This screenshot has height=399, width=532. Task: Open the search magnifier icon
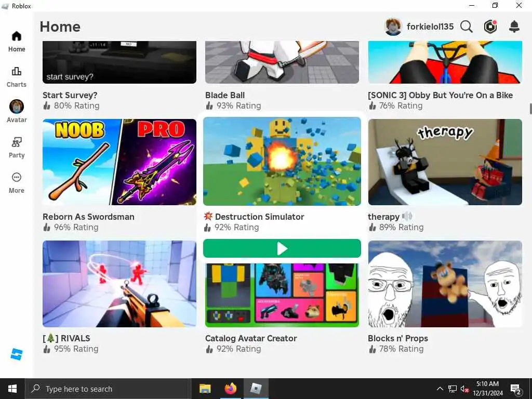[467, 26]
